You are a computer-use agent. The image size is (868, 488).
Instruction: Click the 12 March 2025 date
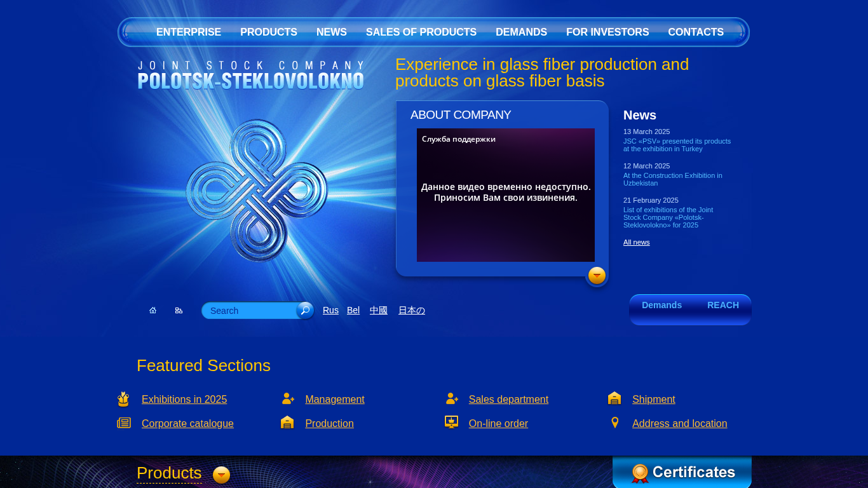click(x=646, y=166)
